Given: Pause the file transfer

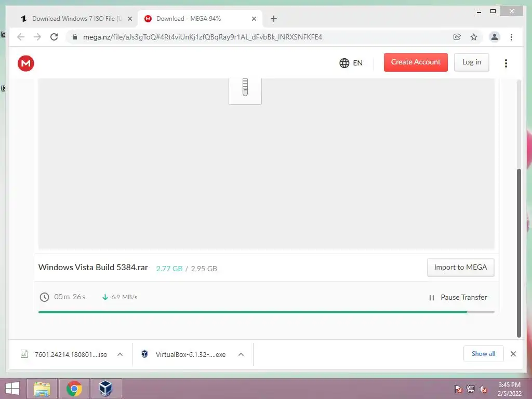Looking at the screenshot, I should [458, 297].
